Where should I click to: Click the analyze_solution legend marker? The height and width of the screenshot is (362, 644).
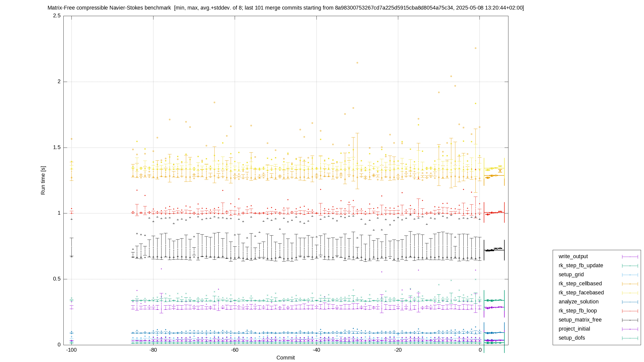[630, 302]
